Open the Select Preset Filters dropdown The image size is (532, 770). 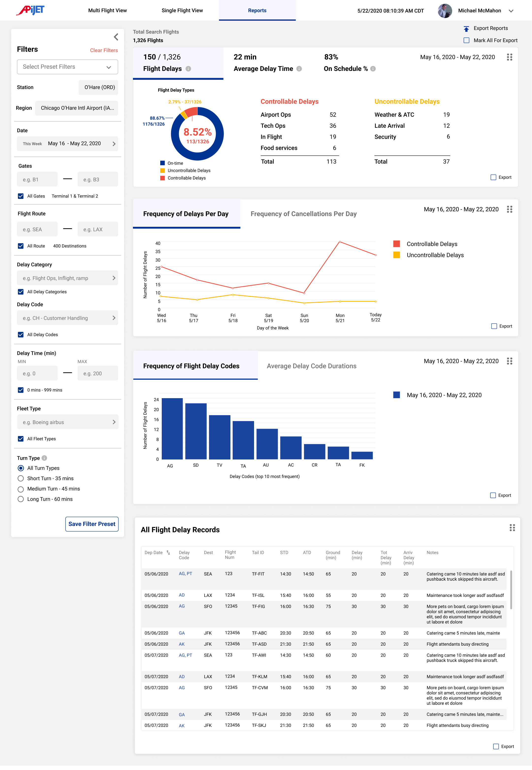pos(67,67)
